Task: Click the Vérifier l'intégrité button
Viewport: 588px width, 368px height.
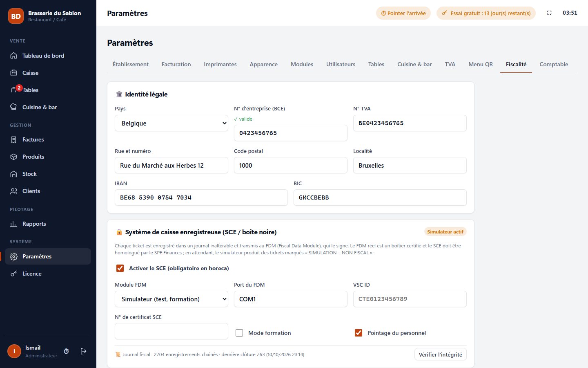Action: click(441, 355)
